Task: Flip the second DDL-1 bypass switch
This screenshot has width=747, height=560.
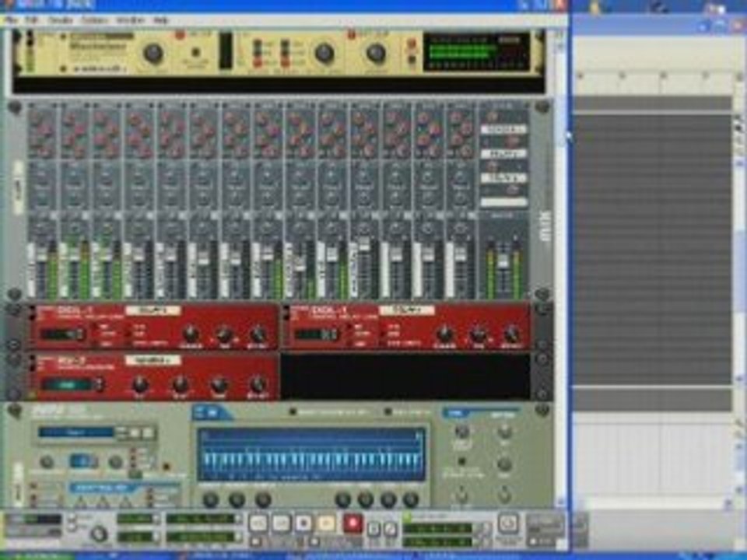Action: coord(287,314)
